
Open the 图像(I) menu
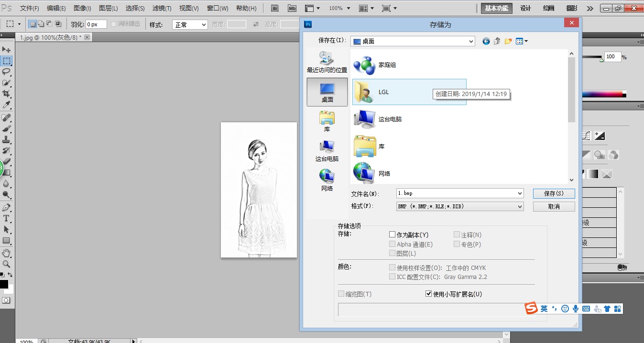coord(82,8)
